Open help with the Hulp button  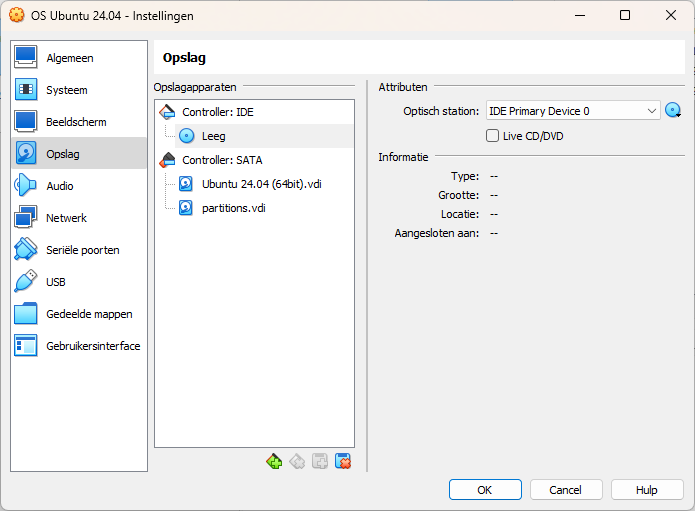647,490
